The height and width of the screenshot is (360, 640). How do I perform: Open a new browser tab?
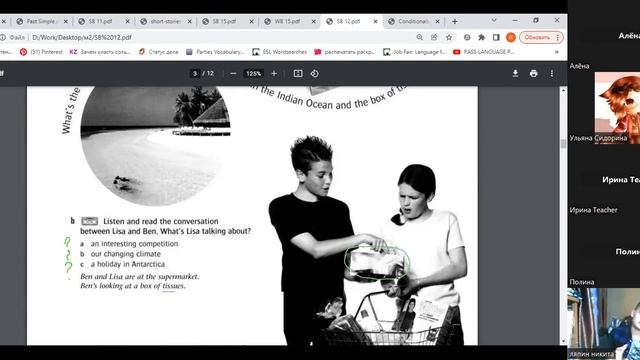pyautogui.click(x=455, y=21)
